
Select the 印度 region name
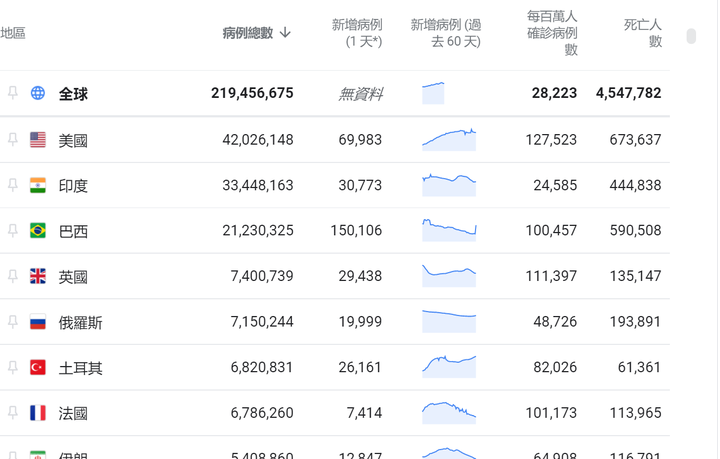(73, 186)
